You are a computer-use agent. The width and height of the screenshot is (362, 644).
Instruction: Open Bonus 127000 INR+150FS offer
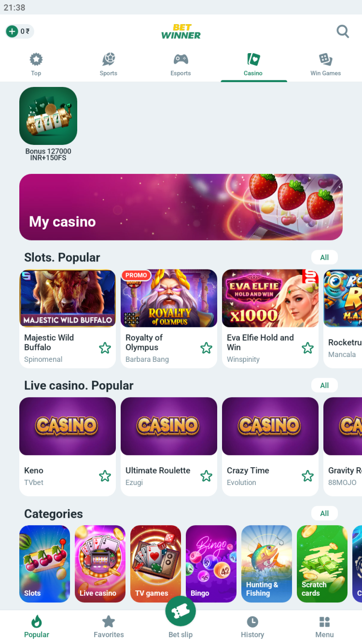[x=48, y=124]
